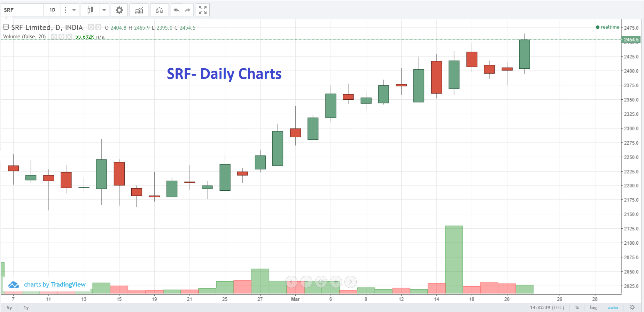Open settings gear for Volume indicator

pos(62,37)
